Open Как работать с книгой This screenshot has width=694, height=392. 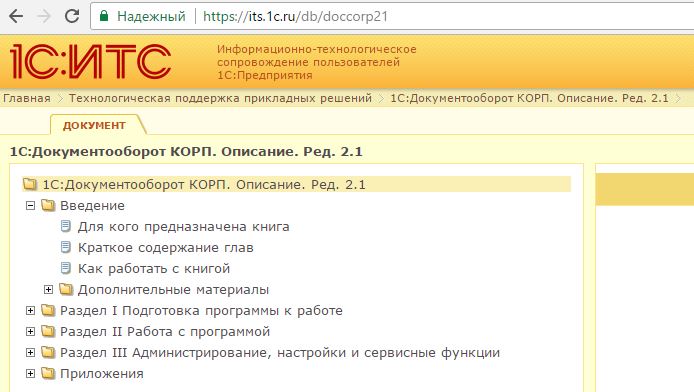(154, 269)
